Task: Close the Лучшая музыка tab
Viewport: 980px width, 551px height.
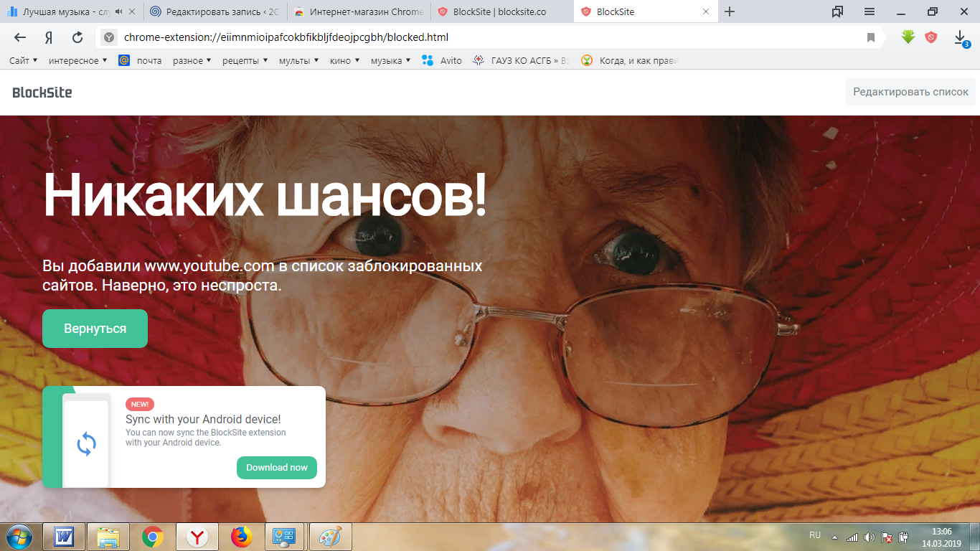Action: coord(131,11)
